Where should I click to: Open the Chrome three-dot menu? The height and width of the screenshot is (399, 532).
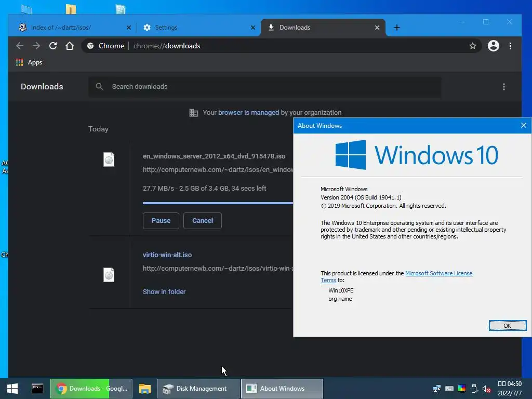point(510,46)
